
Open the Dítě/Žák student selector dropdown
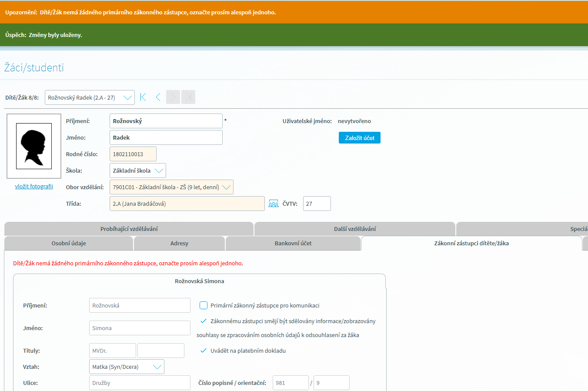(x=90, y=97)
